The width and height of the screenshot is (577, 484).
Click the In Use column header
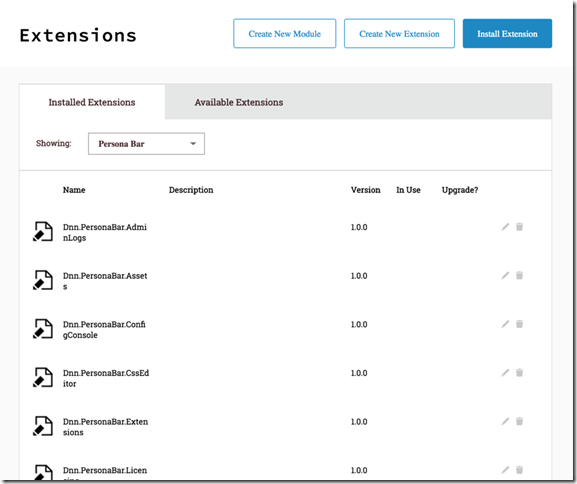pyautogui.click(x=408, y=190)
